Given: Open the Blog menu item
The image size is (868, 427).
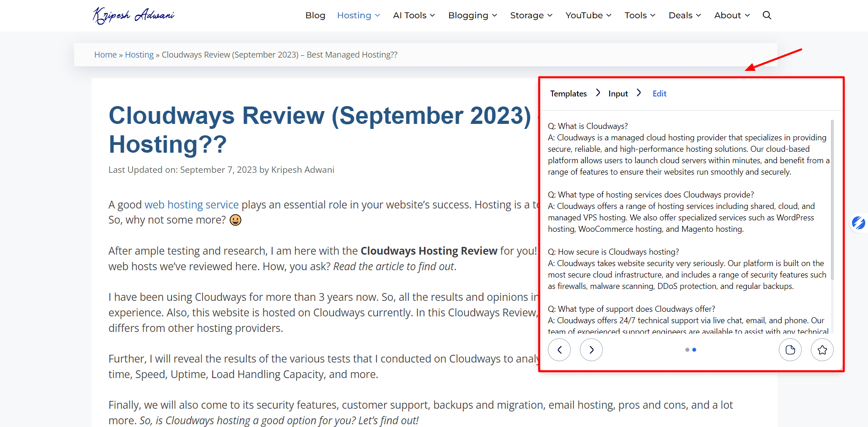Looking at the screenshot, I should point(315,15).
